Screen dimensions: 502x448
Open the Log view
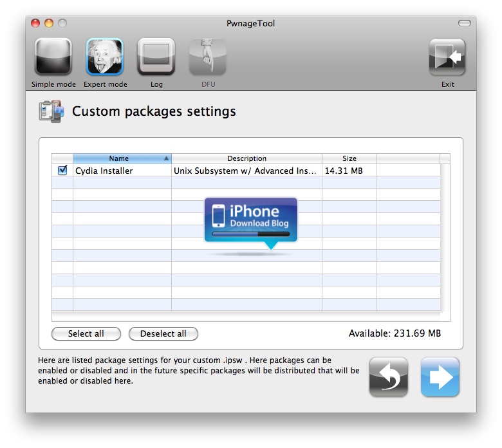[x=156, y=57]
